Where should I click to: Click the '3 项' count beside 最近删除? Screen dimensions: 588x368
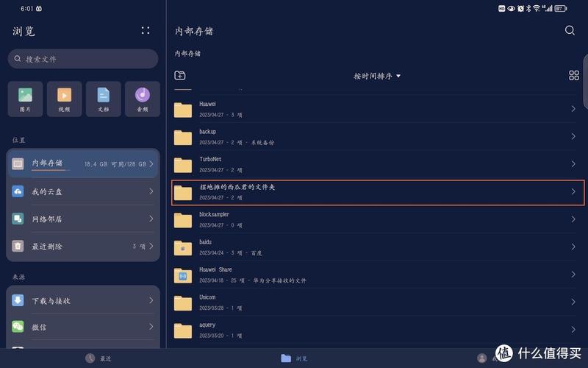click(139, 247)
